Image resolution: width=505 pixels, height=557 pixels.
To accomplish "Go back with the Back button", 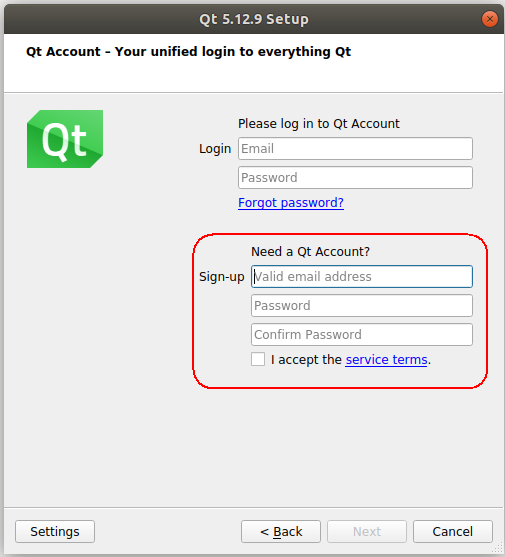I will [281, 531].
